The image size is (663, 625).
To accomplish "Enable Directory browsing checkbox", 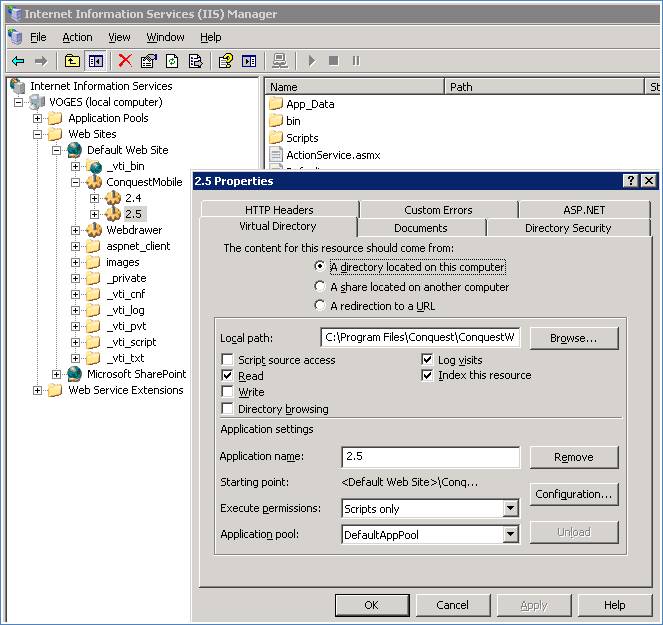I will (227, 408).
